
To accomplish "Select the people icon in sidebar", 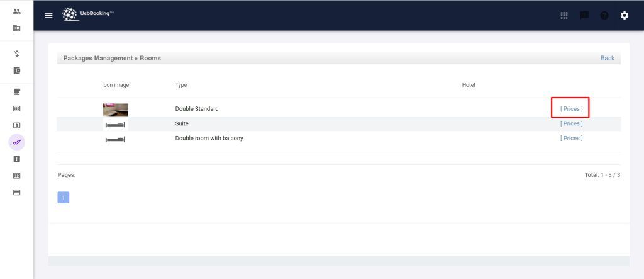I will tap(17, 11).
